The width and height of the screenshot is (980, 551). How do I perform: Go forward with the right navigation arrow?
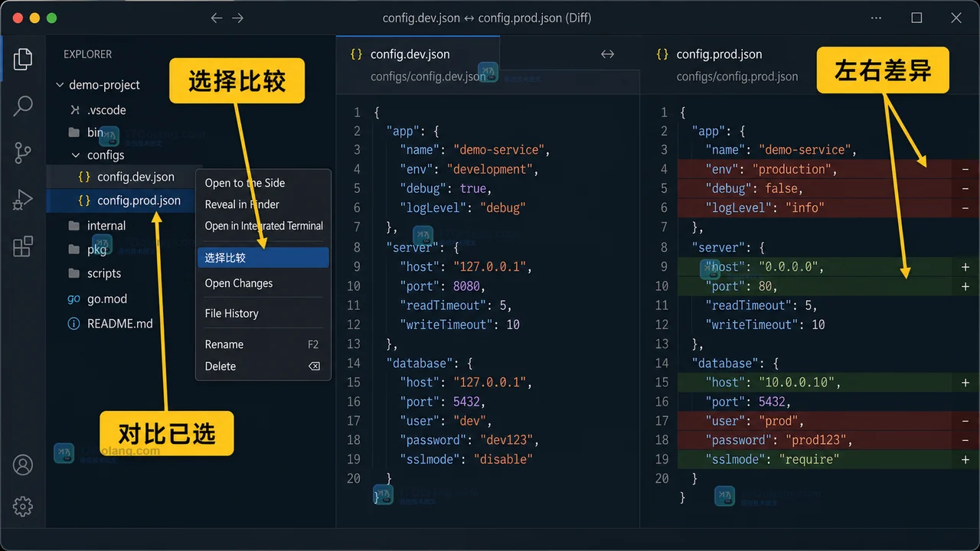(x=238, y=18)
